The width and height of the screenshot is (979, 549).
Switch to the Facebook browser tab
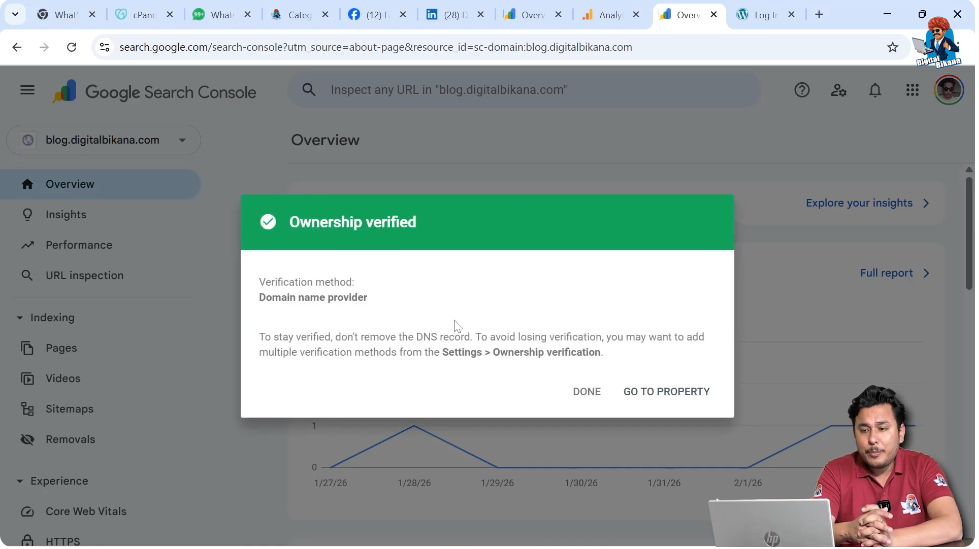[x=378, y=14]
